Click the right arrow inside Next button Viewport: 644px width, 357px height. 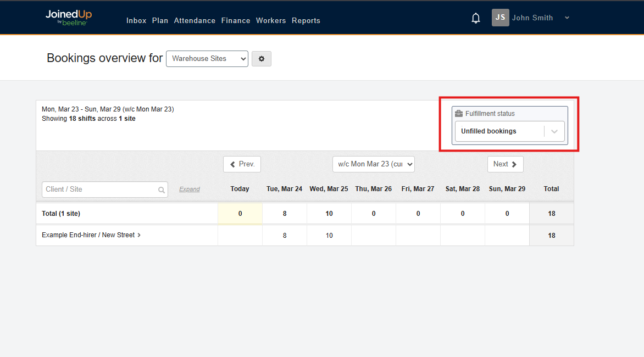point(513,164)
